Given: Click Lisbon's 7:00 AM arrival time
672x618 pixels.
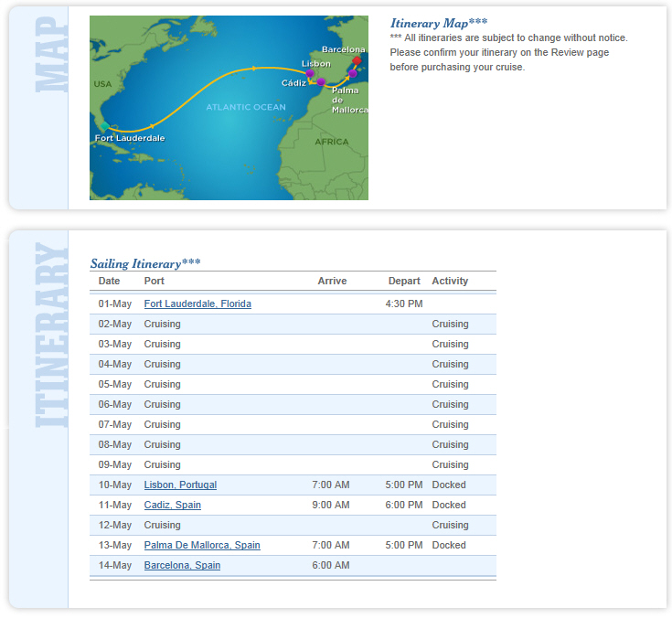Looking at the screenshot, I should (330, 485).
